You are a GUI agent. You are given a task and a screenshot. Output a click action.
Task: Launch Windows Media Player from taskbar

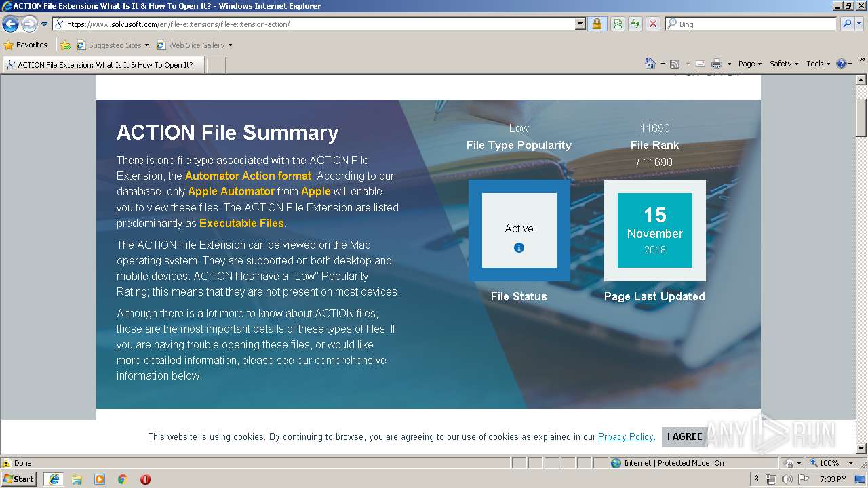100,479
